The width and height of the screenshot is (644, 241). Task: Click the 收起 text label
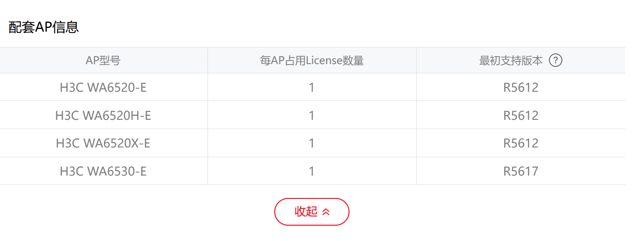(x=306, y=212)
